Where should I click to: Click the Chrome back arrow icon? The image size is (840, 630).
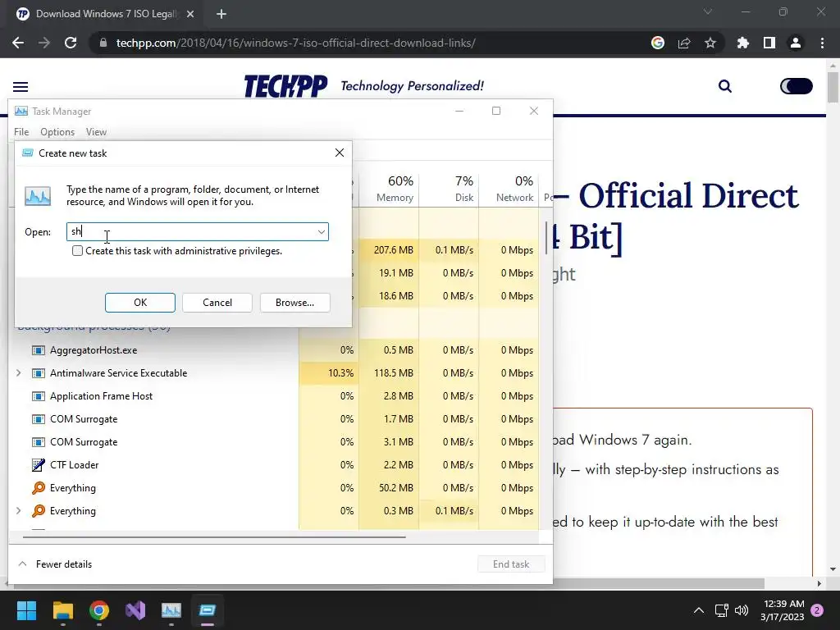click(x=18, y=43)
